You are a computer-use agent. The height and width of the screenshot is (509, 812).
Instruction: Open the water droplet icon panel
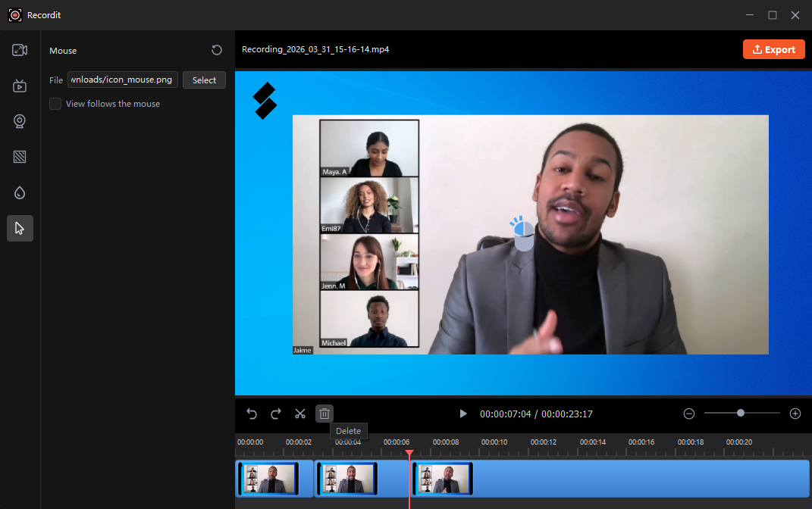[20, 192]
